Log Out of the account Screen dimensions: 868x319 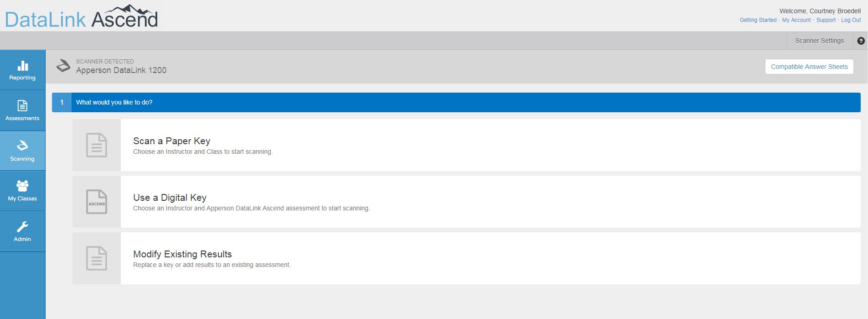[851, 20]
